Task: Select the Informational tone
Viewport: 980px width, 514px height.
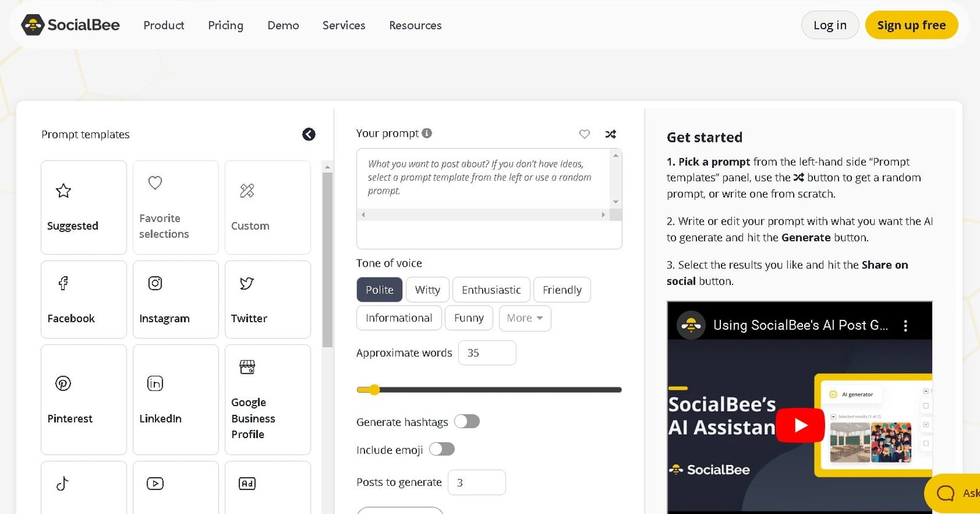Action: pyautogui.click(x=399, y=318)
